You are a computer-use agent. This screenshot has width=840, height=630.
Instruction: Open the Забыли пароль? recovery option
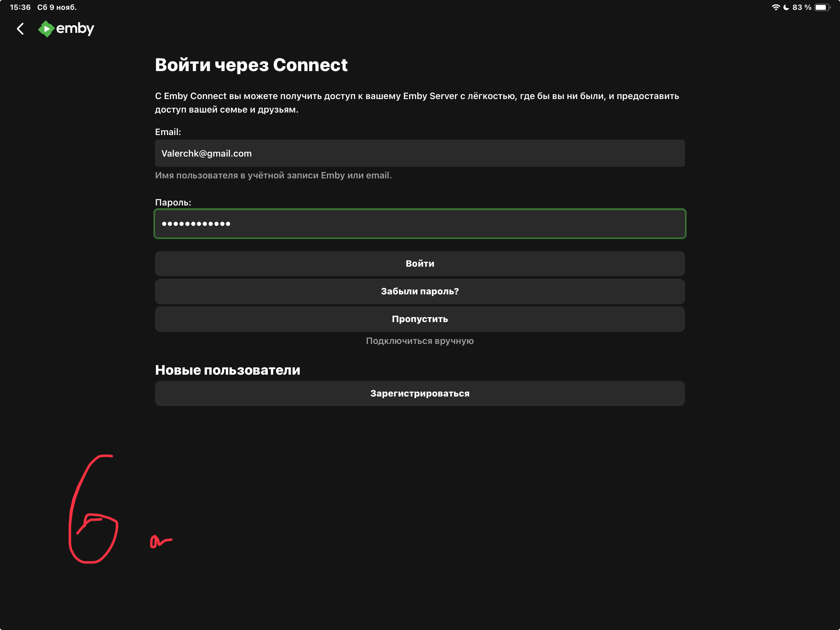pos(420,291)
